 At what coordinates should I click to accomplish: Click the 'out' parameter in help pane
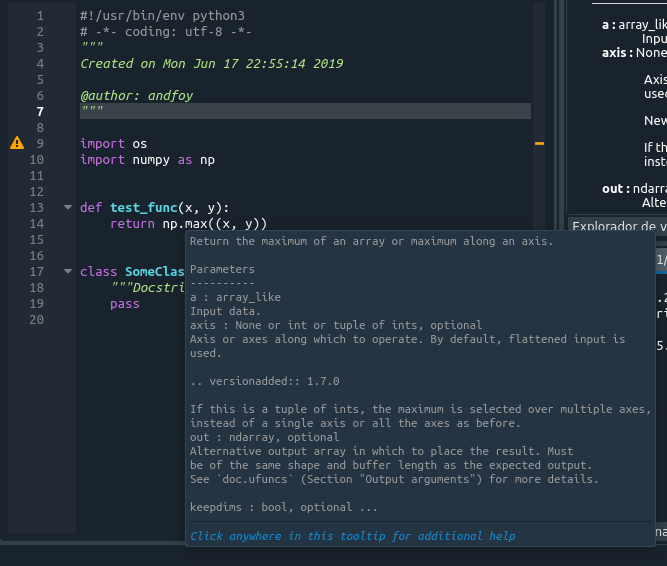(x=614, y=188)
